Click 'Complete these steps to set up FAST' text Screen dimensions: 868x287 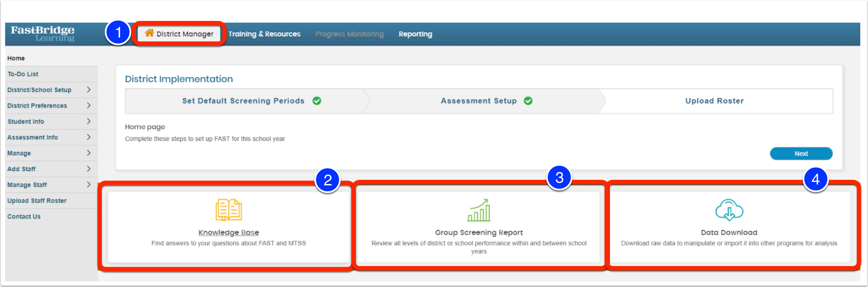click(x=205, y=139)
